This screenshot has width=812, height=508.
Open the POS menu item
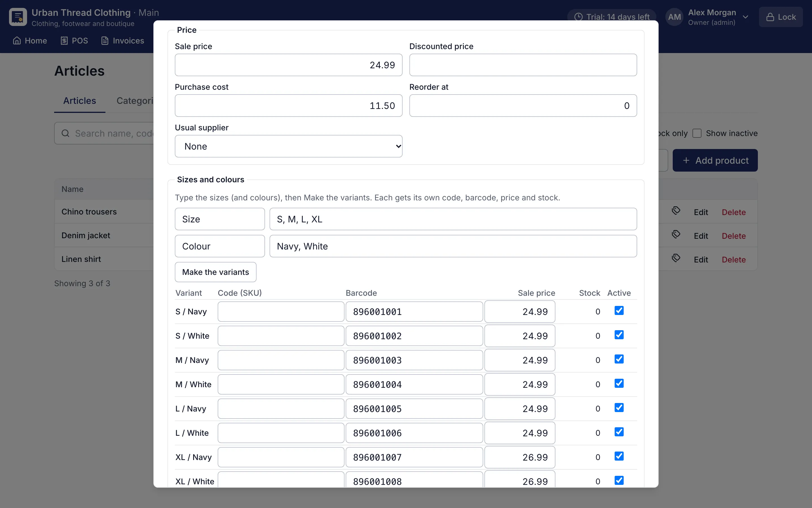74,41
